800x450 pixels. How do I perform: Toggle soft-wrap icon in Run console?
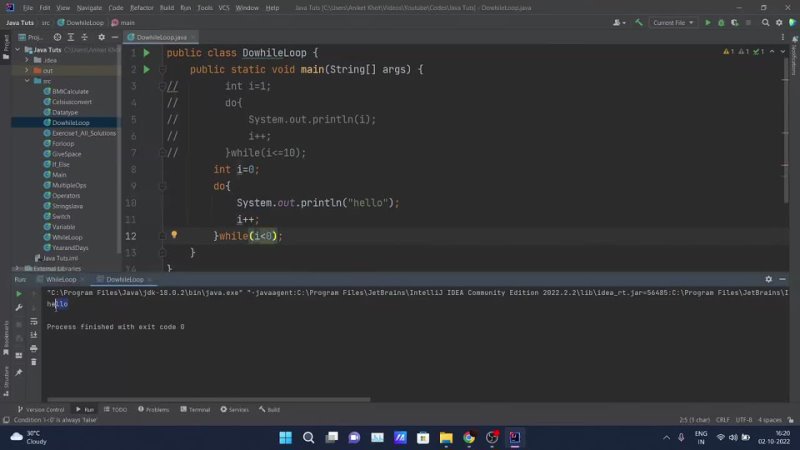tap(34, 321)
